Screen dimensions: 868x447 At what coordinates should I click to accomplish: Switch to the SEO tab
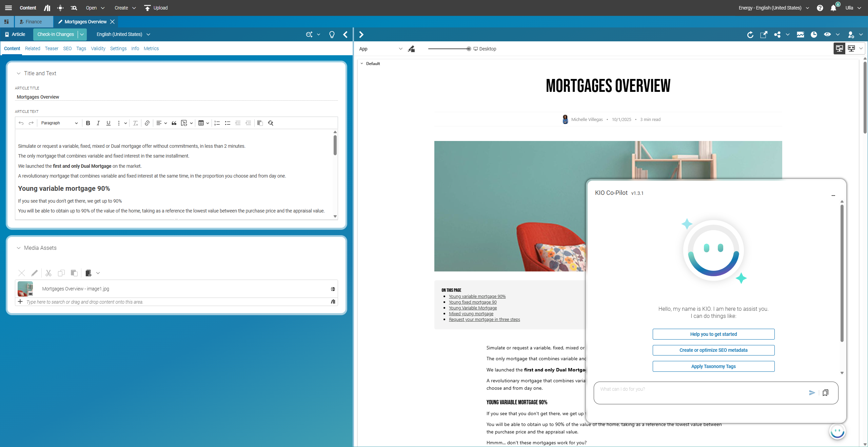pyautogui.click(x=67, y=48)
